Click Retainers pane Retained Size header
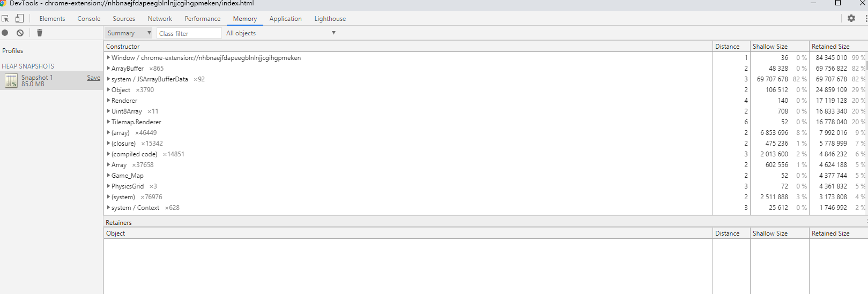 (839, 233)
